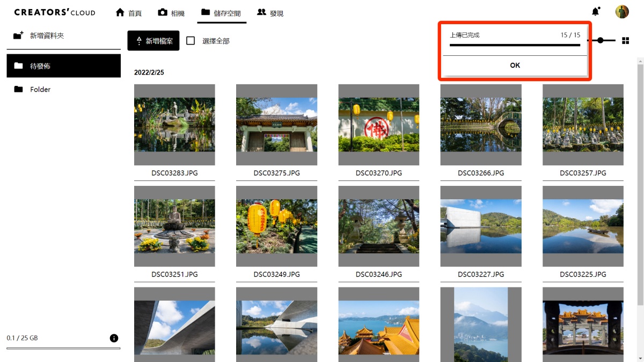The height and width of the screenshot is (362, 644).
Task: Select the DSC03249.JPG lantern photo
Action: tap(276, 226)
